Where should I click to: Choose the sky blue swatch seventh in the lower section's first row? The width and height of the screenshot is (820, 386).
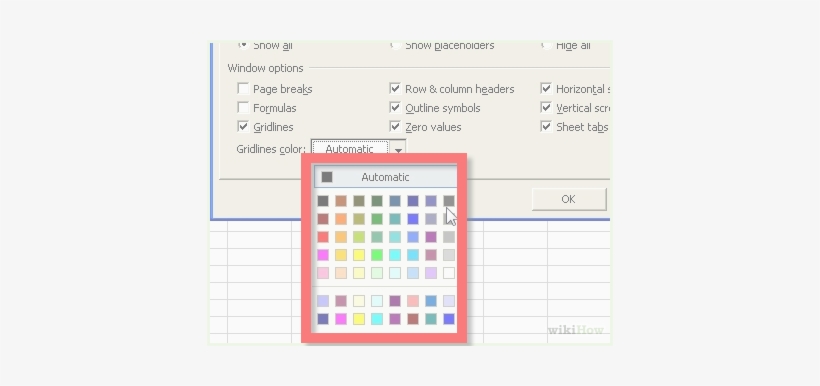431,301
